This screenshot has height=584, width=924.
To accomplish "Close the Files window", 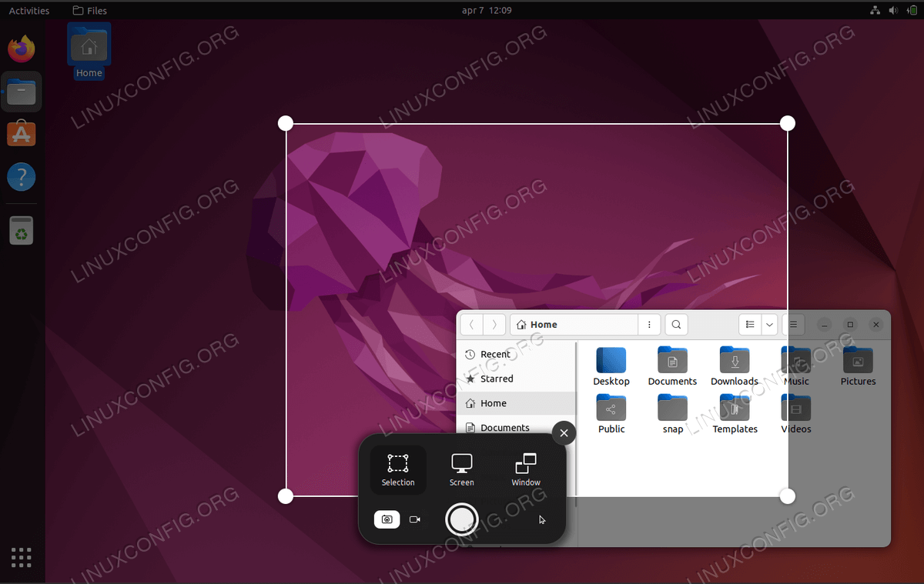I will tap(875, 325).
